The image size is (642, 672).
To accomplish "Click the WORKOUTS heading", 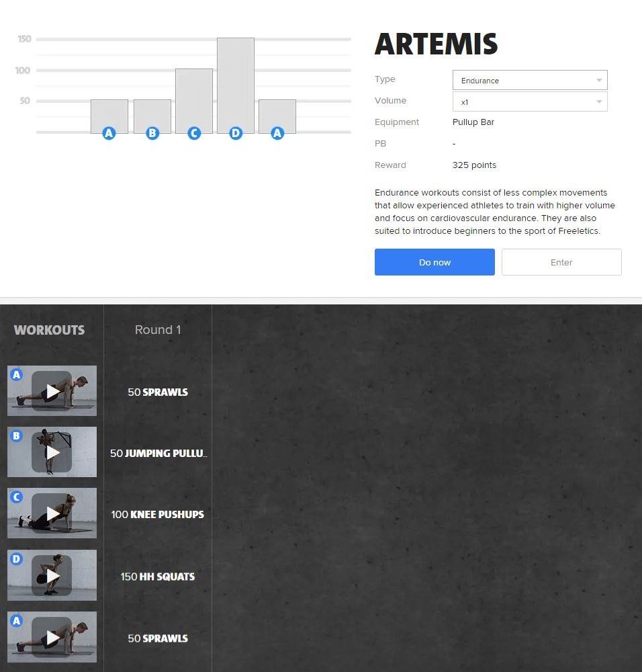I will point(49,330).
